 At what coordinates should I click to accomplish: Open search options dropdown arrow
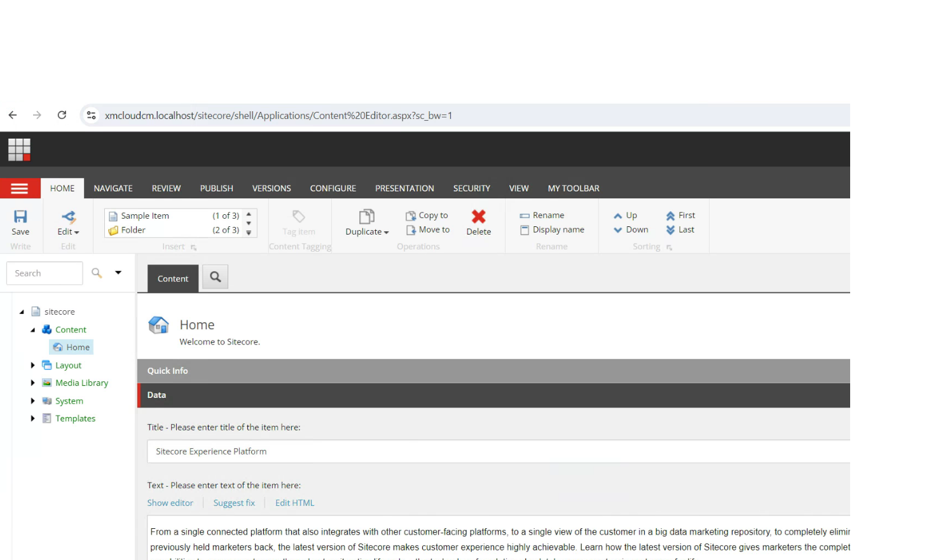coord(118,273)
